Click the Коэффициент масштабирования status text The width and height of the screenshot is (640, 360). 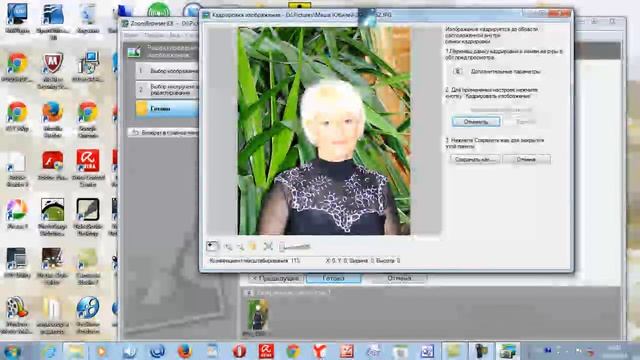tap(255, 260)
